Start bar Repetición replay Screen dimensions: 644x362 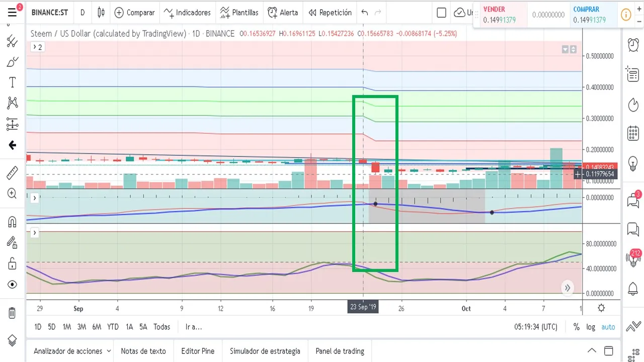click(330, 13)
